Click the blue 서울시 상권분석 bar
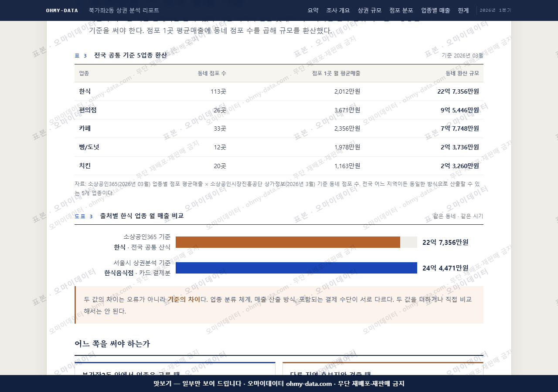Viewport: 558px width, 392px height. click(296, 268)
